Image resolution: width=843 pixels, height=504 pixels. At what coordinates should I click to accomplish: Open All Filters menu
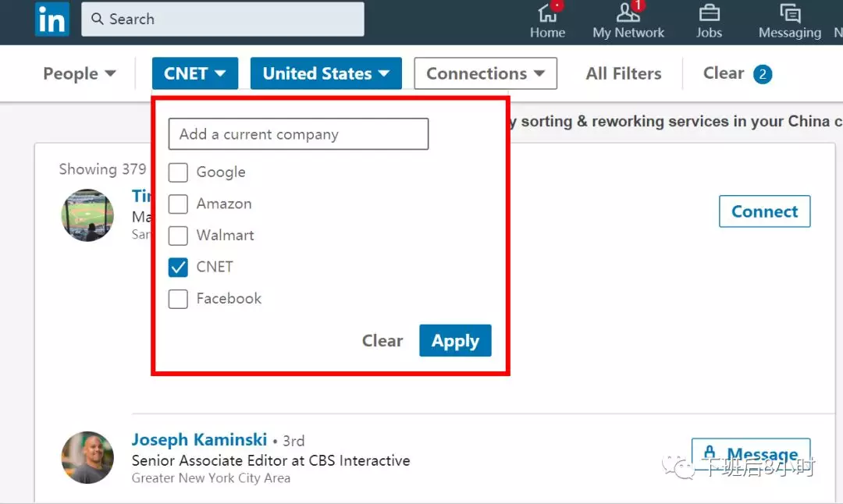pos(623,74)
